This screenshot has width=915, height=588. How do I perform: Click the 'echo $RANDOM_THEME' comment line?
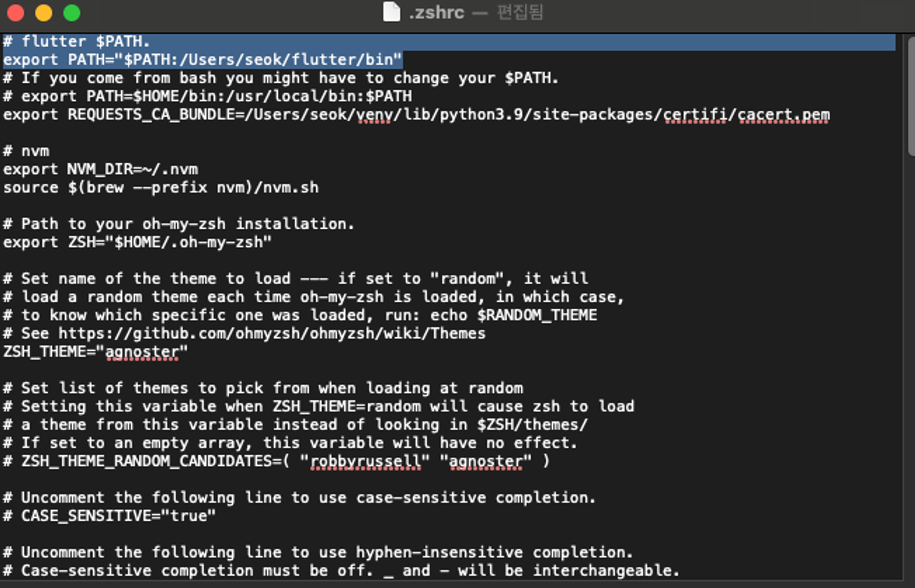pos(300,316)
